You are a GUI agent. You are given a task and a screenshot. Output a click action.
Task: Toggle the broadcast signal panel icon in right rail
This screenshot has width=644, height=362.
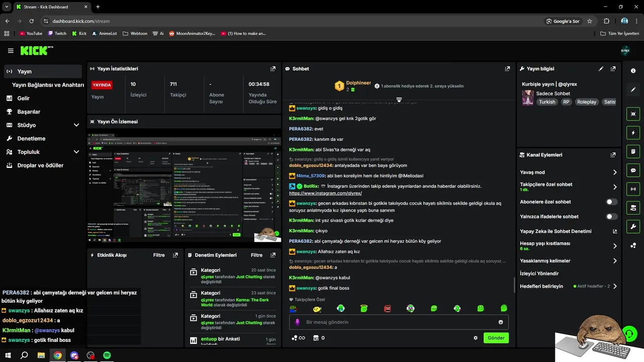633,189
